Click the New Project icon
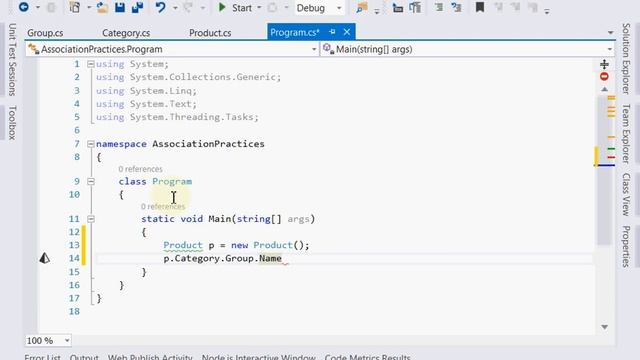Image resolution: width=640 pixels, height=360 pixels. tap(75, 7)
